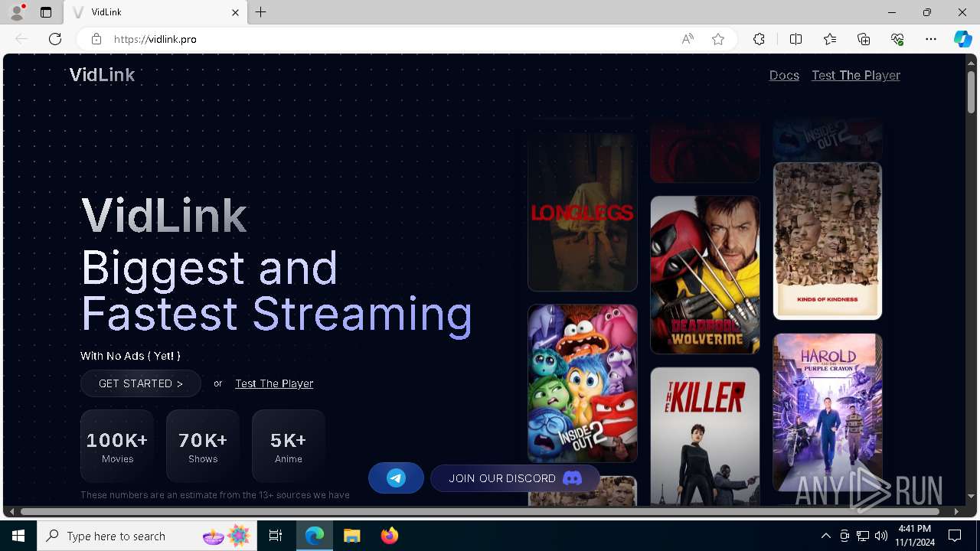Click the VidLink logo in the header
The width and height of the screenshot is (980, 551).
[102, 75]
